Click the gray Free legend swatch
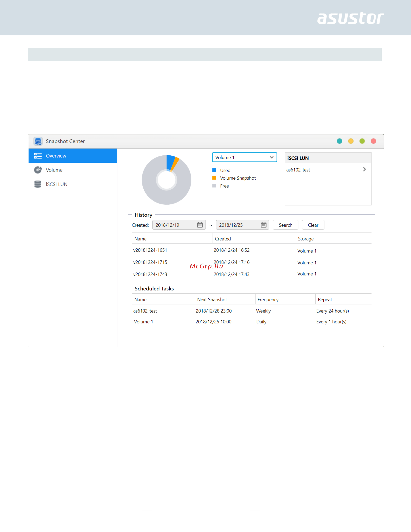Image resolution: width=411 pixels, height=532 pixels. point(214,186)
